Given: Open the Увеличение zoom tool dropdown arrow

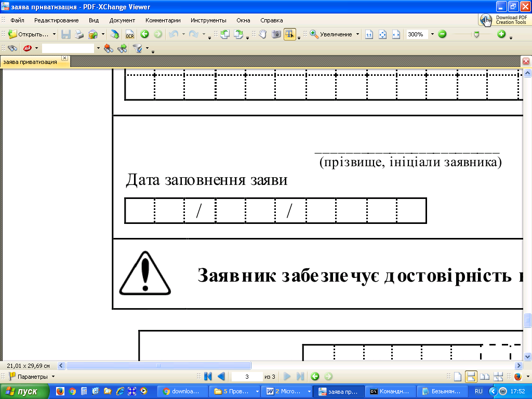Looking at the screenshot, I should [x=357, y=34].
